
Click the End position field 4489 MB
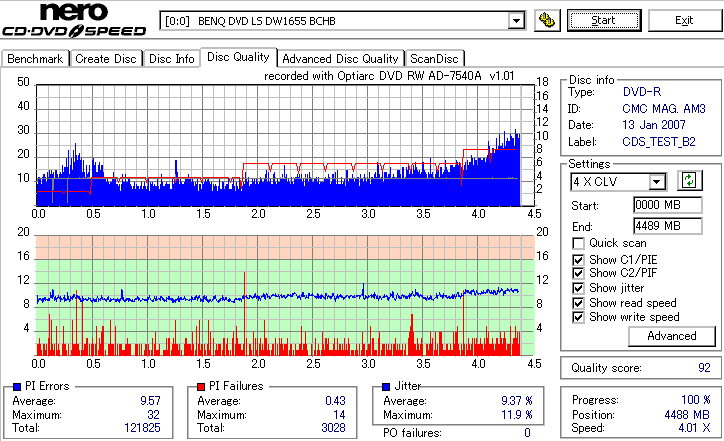668,226
